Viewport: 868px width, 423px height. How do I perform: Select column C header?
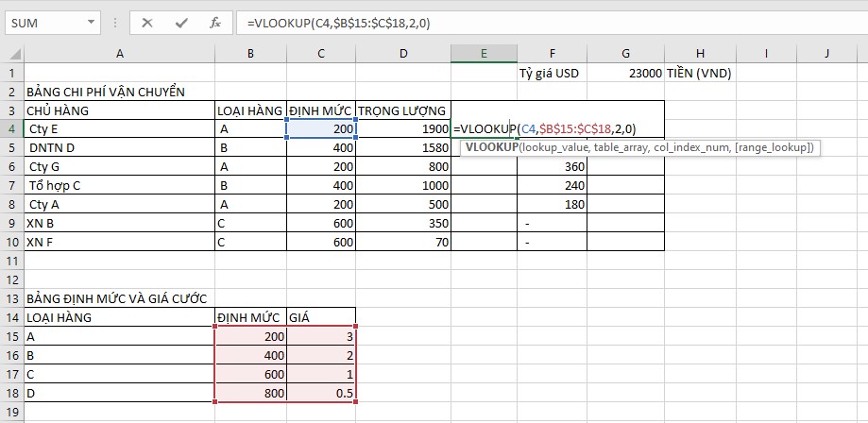(x=321, y=54)
